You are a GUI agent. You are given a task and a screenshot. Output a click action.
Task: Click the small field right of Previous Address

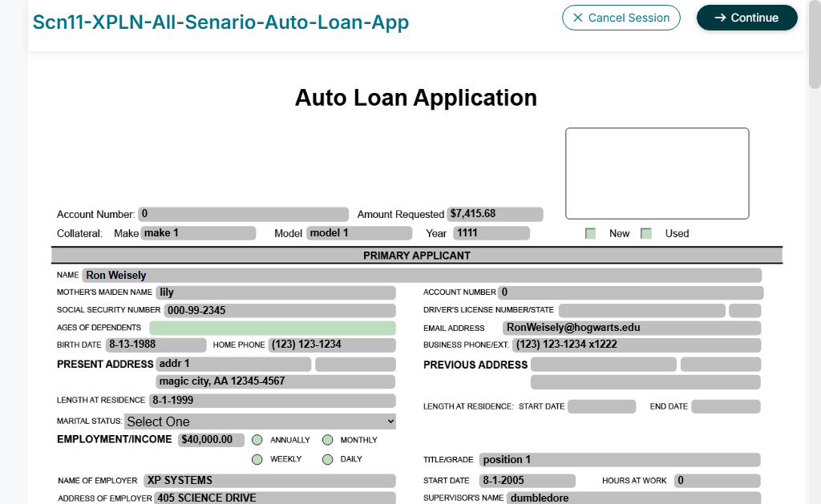click(x=721, y=365)
